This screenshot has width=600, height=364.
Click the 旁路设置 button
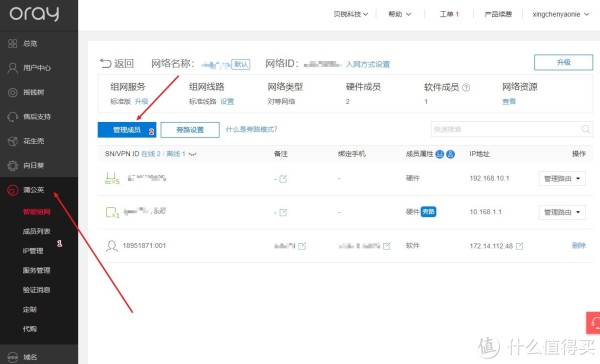[190, 130]
